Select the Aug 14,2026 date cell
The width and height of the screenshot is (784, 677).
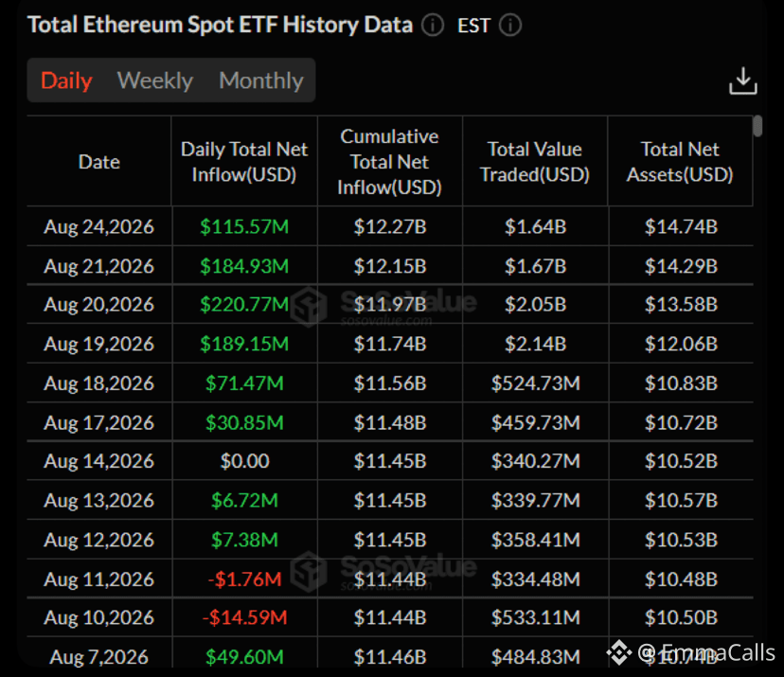(x=99, y=460)
